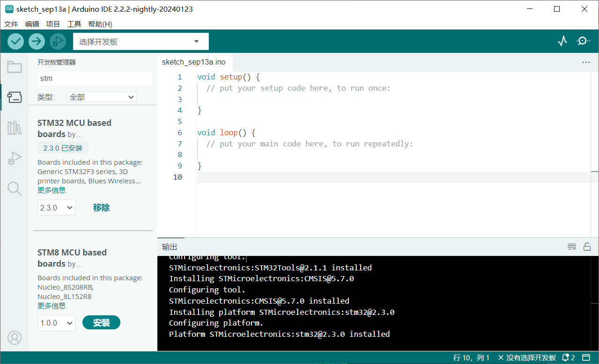Expand STM32 version dropdown showing 2.3.0

coord(56,208)
